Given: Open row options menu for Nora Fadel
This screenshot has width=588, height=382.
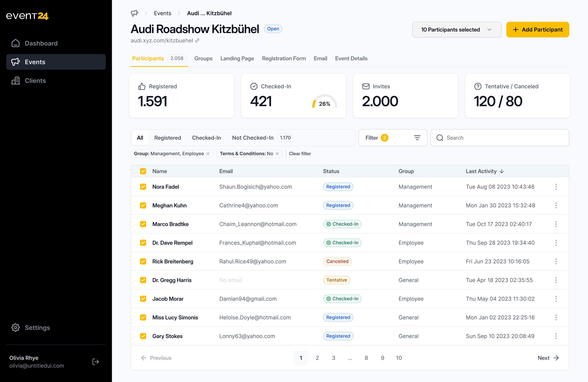Looking at the screenshot, I should 556,187.
